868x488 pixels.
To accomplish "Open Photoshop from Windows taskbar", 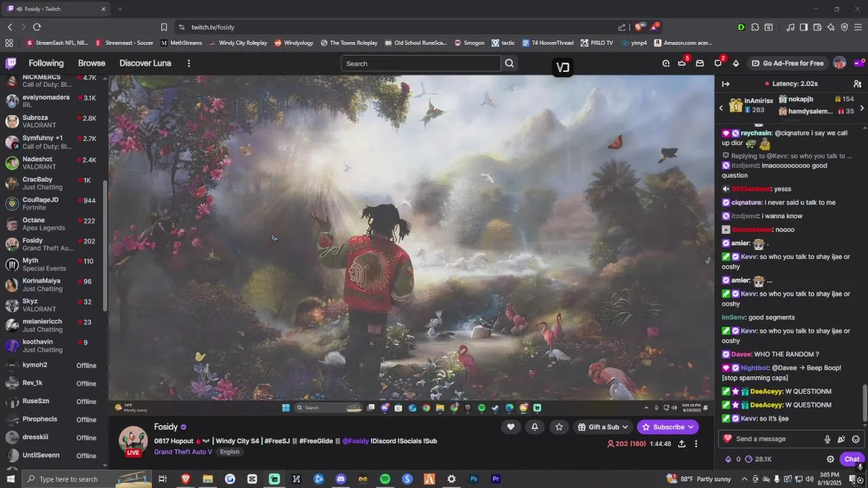I will click(x=474, y=479).
